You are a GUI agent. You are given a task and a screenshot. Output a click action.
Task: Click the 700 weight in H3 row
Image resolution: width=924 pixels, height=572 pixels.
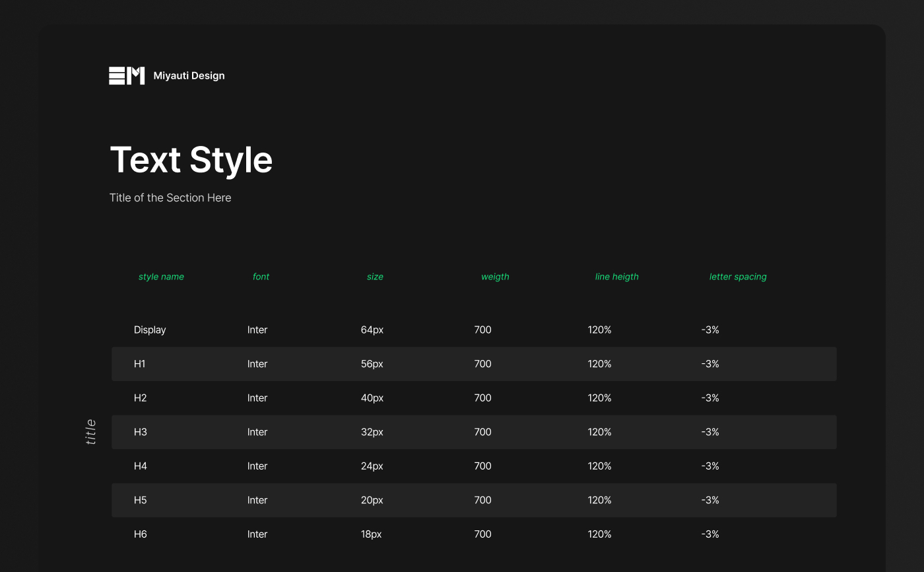click(482, 432)
